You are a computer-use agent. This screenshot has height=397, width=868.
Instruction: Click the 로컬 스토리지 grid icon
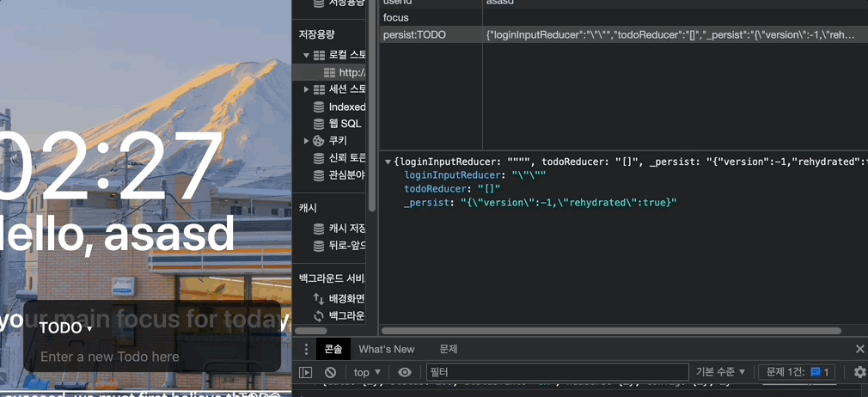319,55
